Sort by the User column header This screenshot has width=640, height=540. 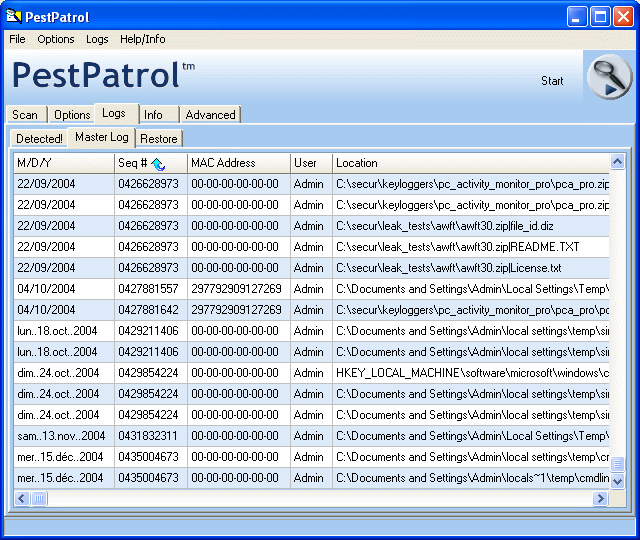(312, 163)
